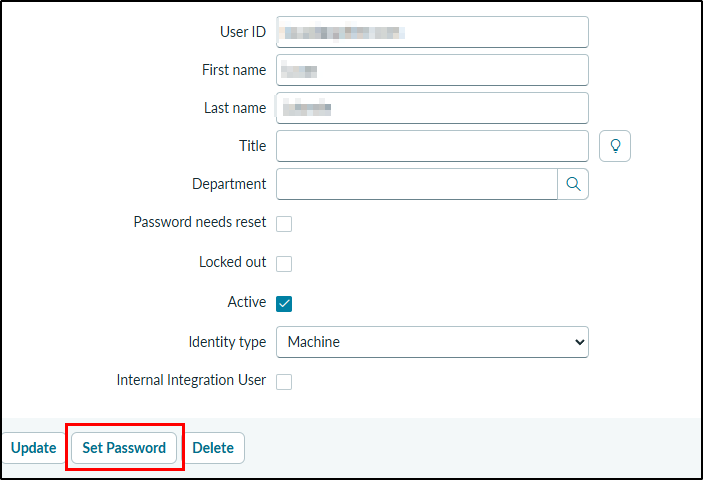
Task: Click the lightbulb suggestion icon beside Title
Action: (615, 146)
